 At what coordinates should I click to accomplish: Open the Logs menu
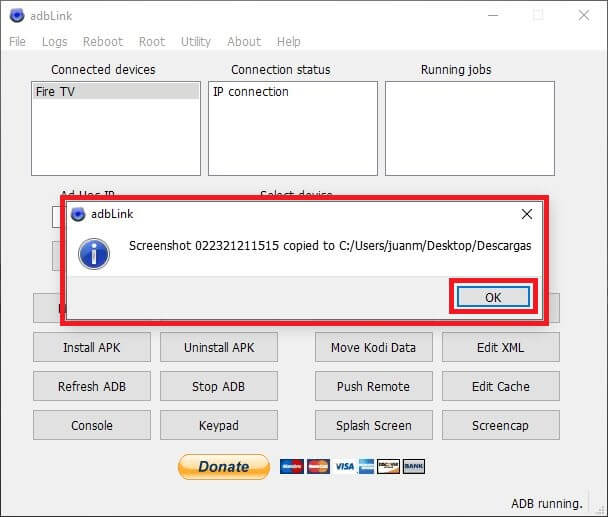(55, 41)
